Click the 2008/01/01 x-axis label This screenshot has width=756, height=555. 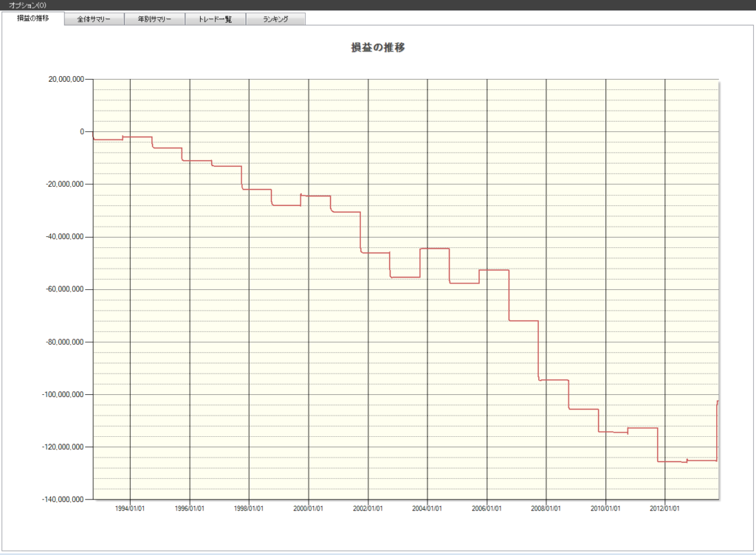tap(546, 509)
